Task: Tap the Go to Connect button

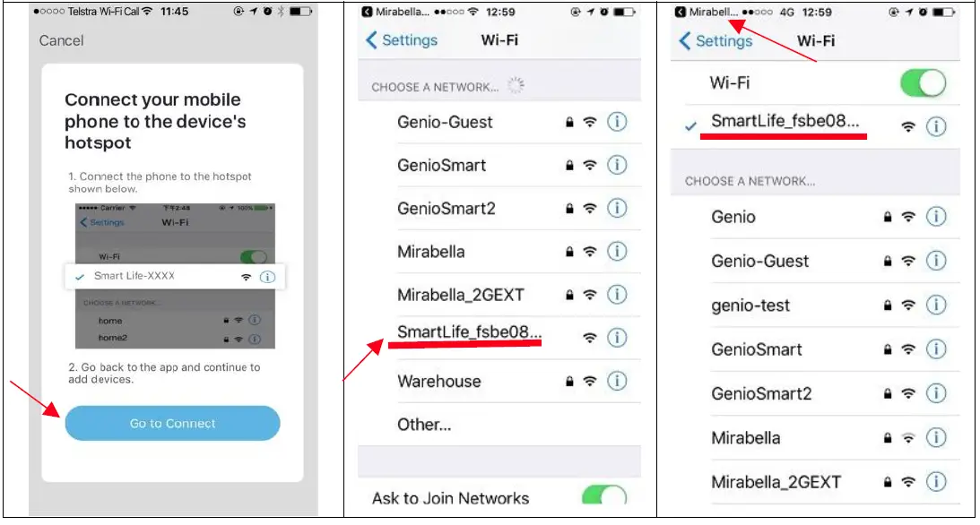Action: tap(172, 423)
